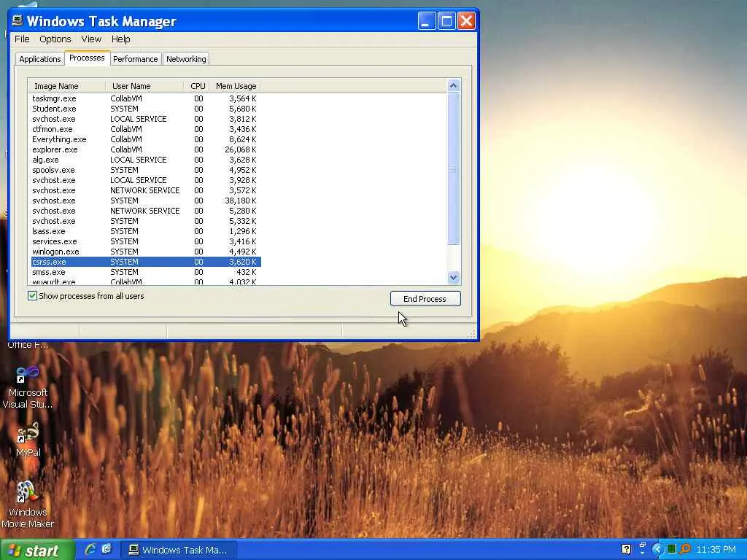Select svchost.exe row with 5,332 K

pyautogui.click(x=145, y=221)
